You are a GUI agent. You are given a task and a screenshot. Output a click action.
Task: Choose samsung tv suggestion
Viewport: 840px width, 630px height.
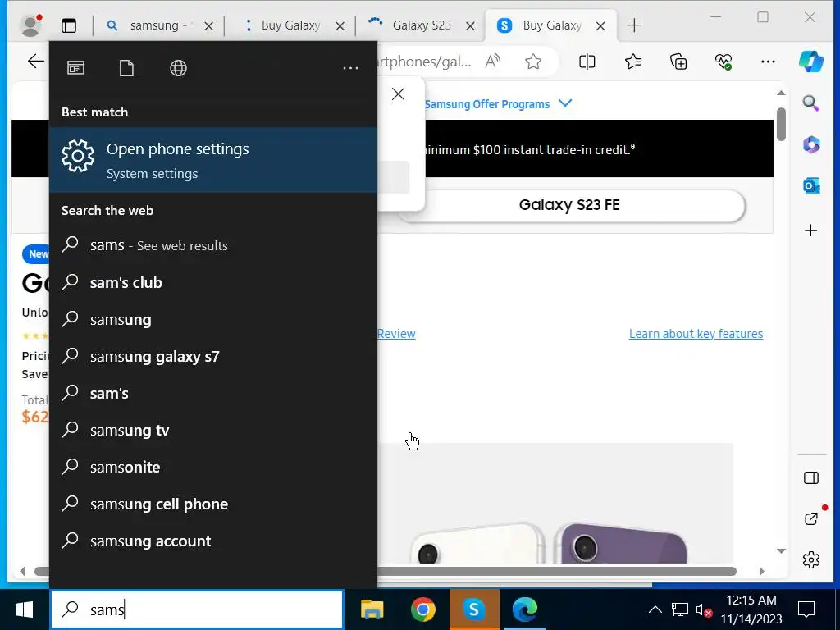pos(213,430)
